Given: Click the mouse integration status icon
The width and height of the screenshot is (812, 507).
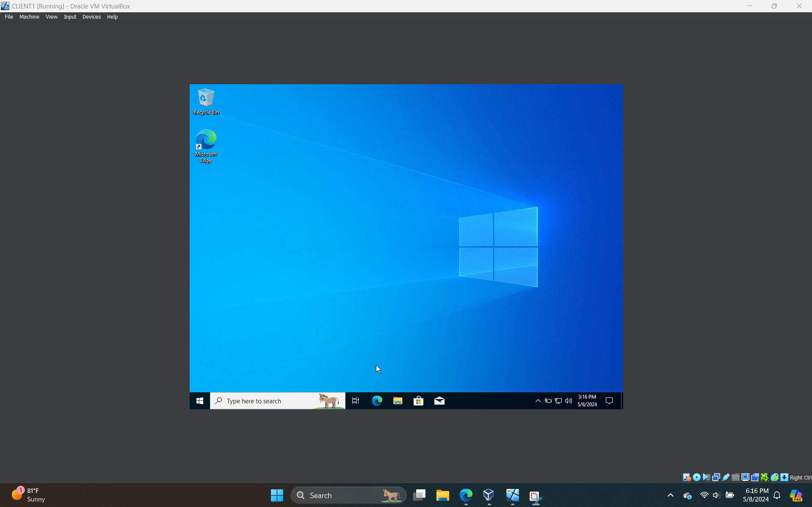Looking at the screenshot, I should click(x=774, y=477).
